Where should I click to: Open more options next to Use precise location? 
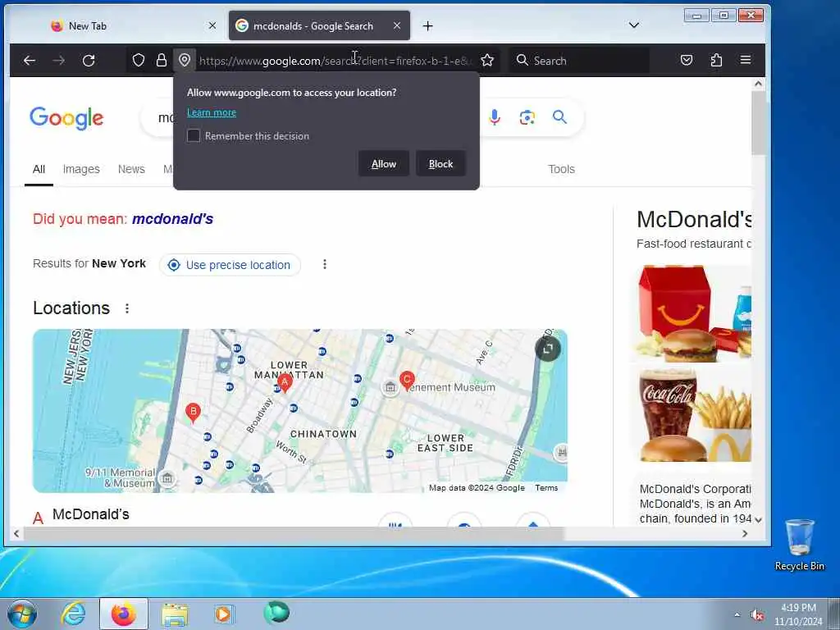[x=325, y=264]
